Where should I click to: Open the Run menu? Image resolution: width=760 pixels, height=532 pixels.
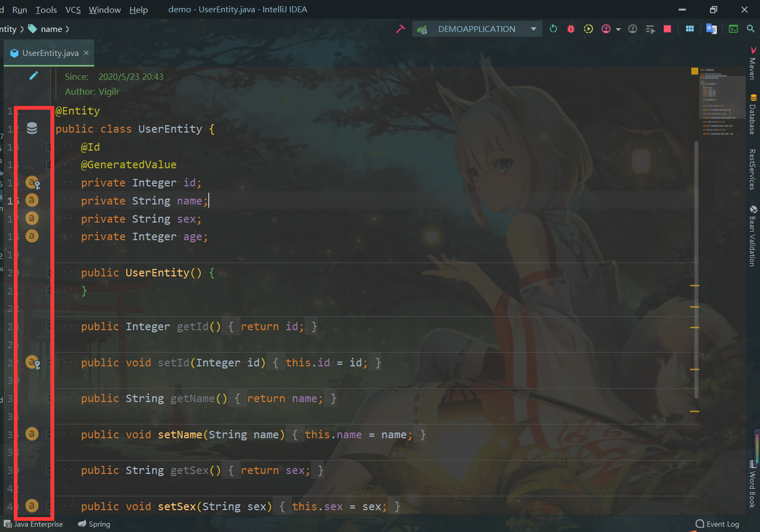(x=20, y=10)
